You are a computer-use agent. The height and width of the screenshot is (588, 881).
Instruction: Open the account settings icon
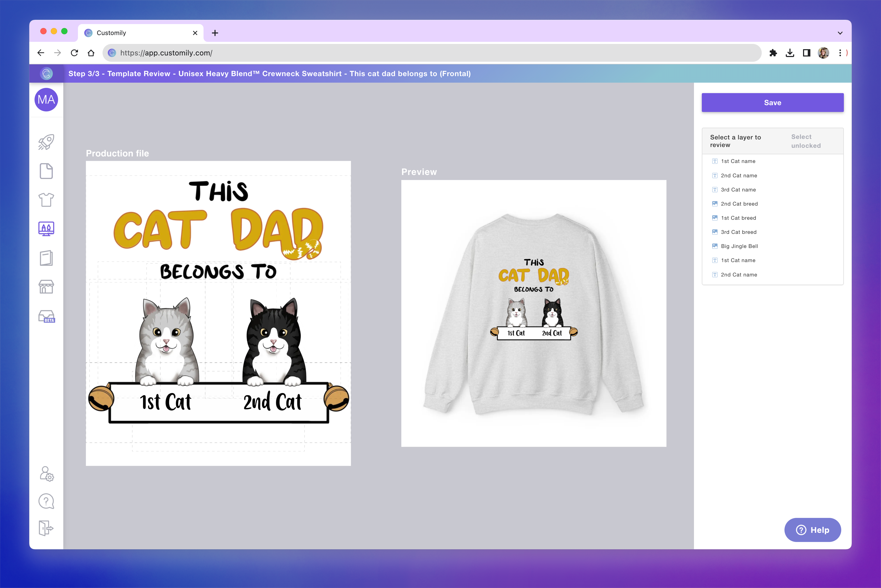click(46, 474)
